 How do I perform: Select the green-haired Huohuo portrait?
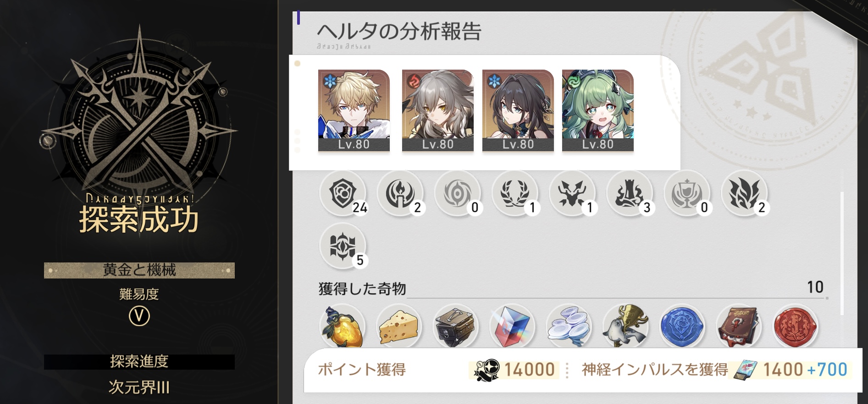click(598, 110)
